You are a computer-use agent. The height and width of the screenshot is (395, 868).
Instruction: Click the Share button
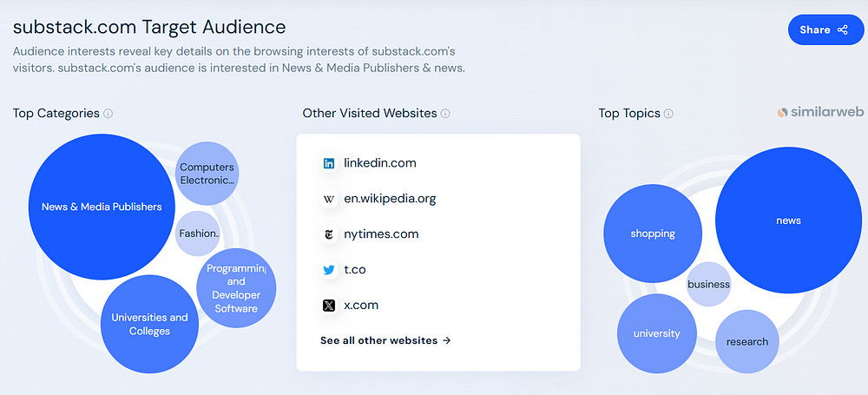[x=825, y=30]
